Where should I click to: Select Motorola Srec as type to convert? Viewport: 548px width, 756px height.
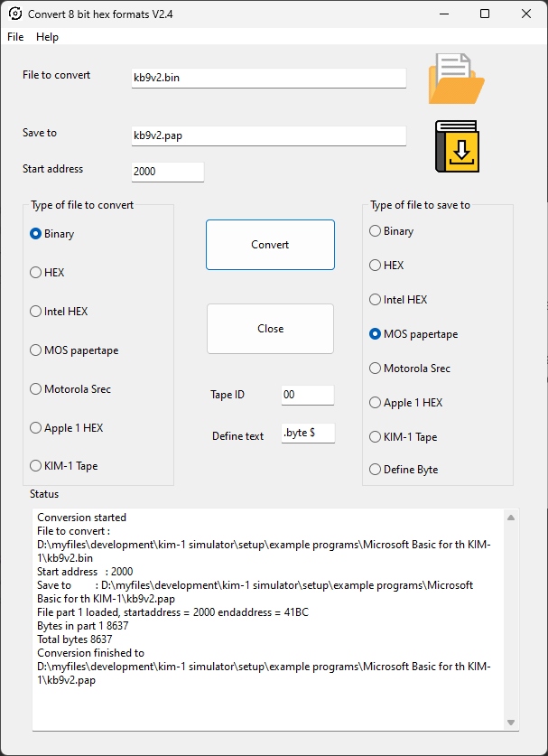[70, 388]
